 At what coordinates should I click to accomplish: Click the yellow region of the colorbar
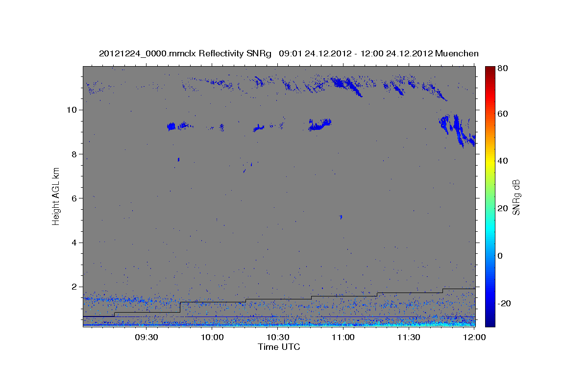tap(490, 162)
